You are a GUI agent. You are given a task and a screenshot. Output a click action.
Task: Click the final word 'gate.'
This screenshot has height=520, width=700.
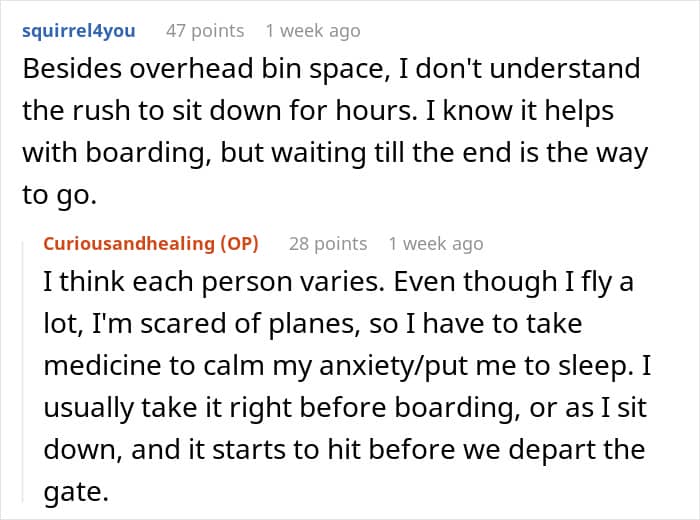coord(76,493)
